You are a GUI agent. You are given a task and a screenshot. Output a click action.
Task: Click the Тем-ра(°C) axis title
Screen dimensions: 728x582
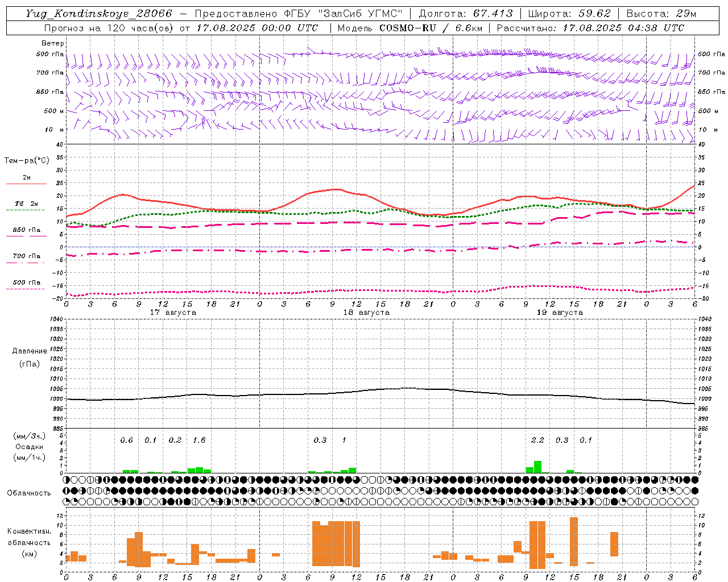click(27, 161)
